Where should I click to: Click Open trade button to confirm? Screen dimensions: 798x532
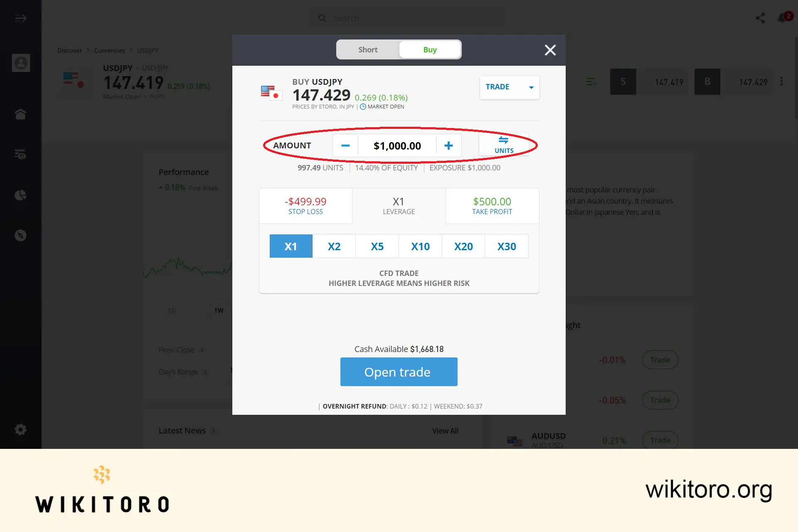coord(399,371)
